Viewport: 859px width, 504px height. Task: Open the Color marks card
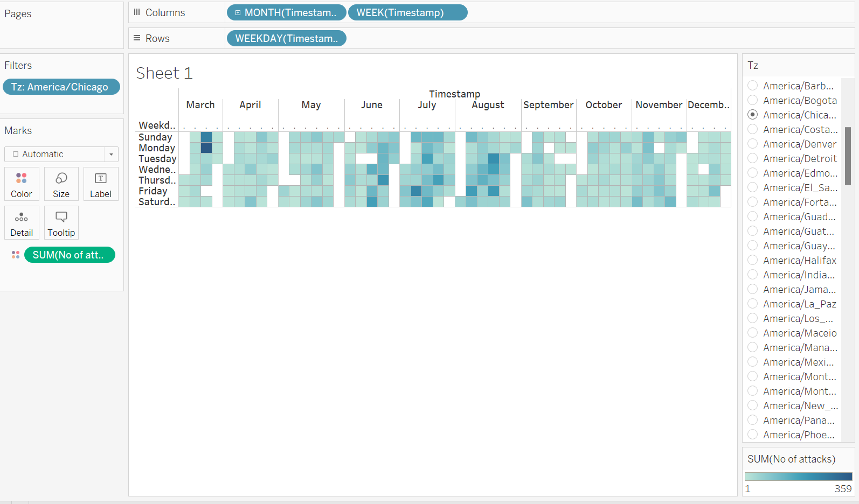22,184
